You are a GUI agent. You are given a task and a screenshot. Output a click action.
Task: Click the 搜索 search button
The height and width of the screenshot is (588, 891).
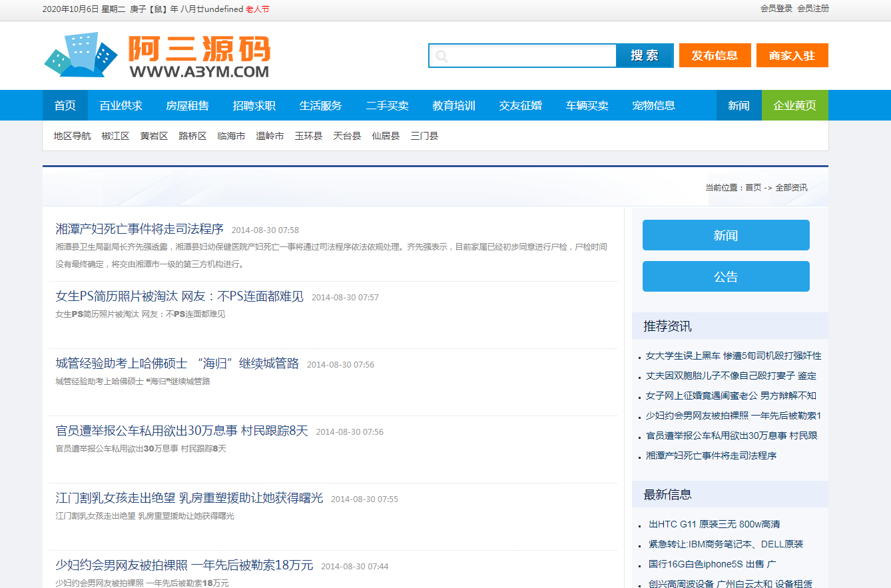[x=645, y=56]
